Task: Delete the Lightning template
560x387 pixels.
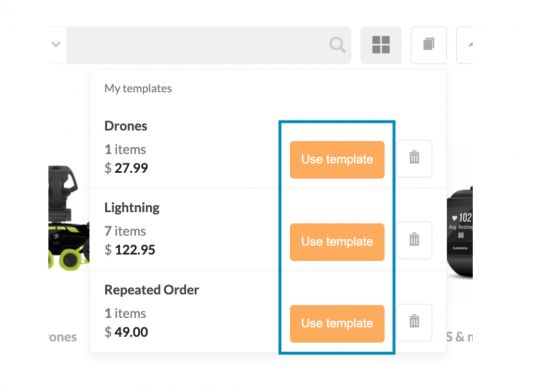Action: tap(414, 240)
